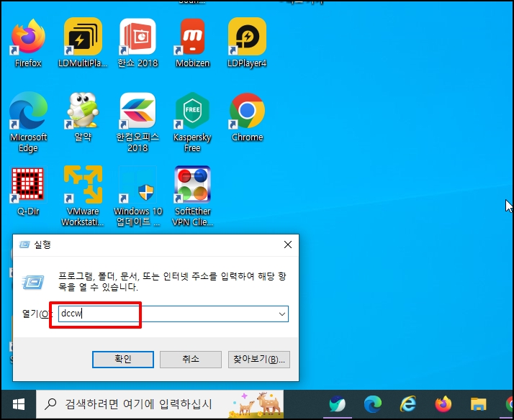Launch the LDPlayer4 desktop shortcut

[247, 42]
